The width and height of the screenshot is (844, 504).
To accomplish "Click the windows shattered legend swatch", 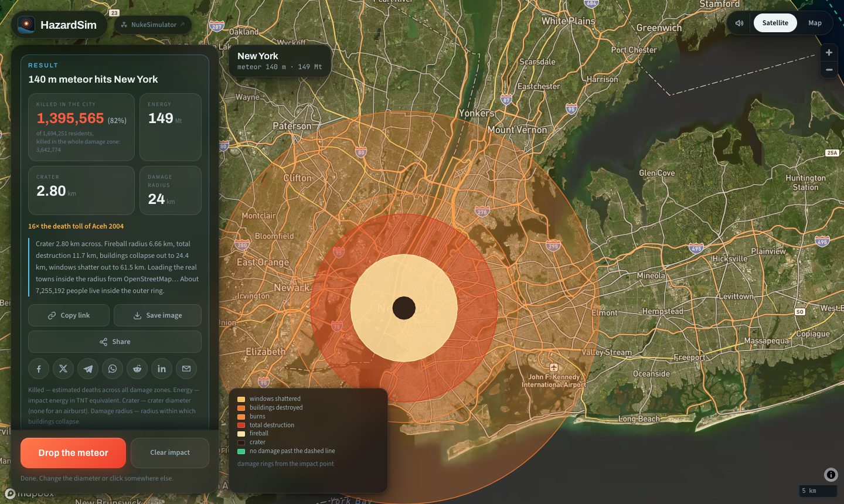I will coord(241,399).
